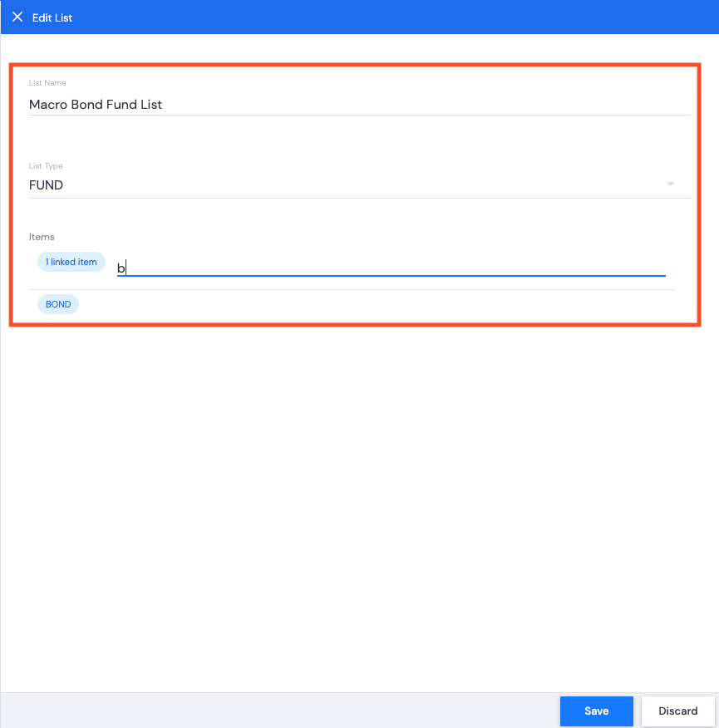Image resolution: width=719 pixels, height=728 pixels.
Task: Select the BOND suggestion chip
Action: (58, 304)
